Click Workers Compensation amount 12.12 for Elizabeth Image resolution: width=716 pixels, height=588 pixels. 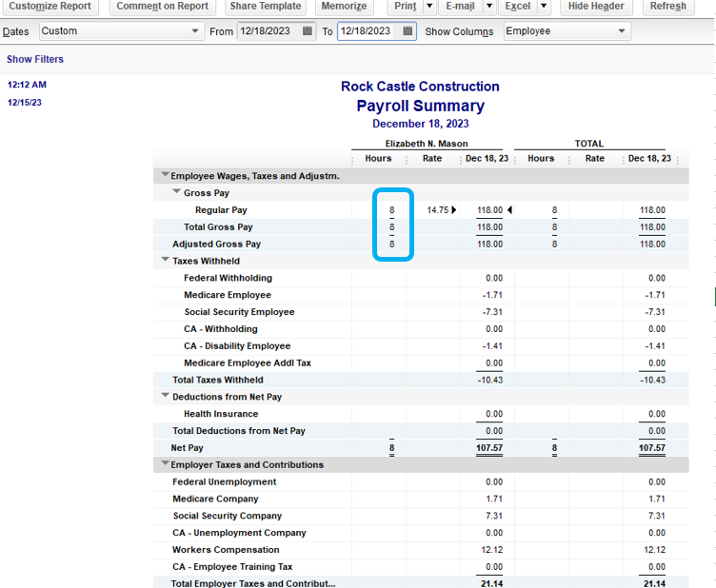coord(492,550)
